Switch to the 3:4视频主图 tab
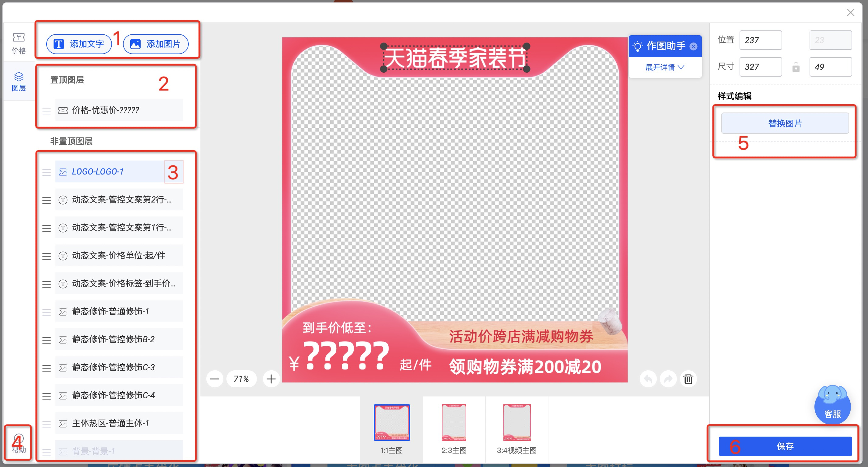 pyautogui.click(x=516, y=423)
